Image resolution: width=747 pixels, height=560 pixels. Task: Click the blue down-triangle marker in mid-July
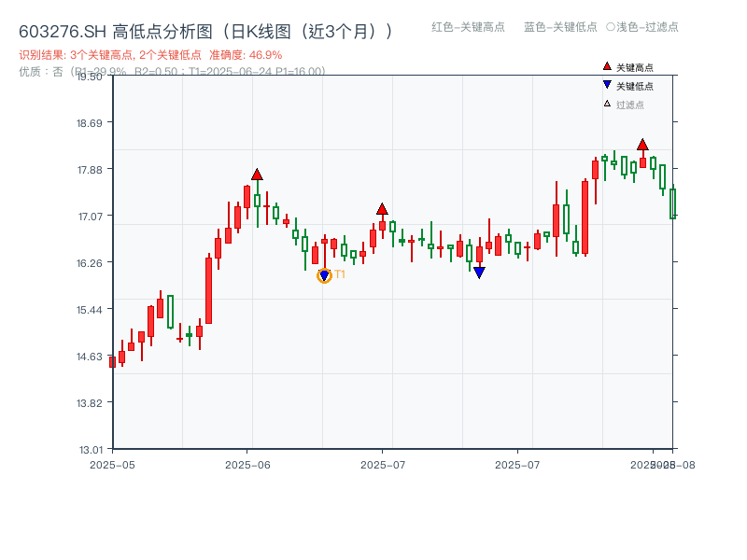479,271
